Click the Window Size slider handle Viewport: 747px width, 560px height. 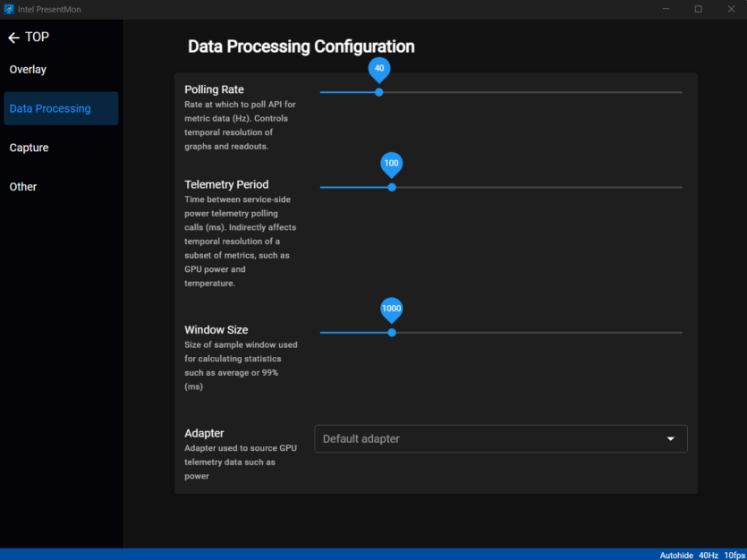(392, 333)
